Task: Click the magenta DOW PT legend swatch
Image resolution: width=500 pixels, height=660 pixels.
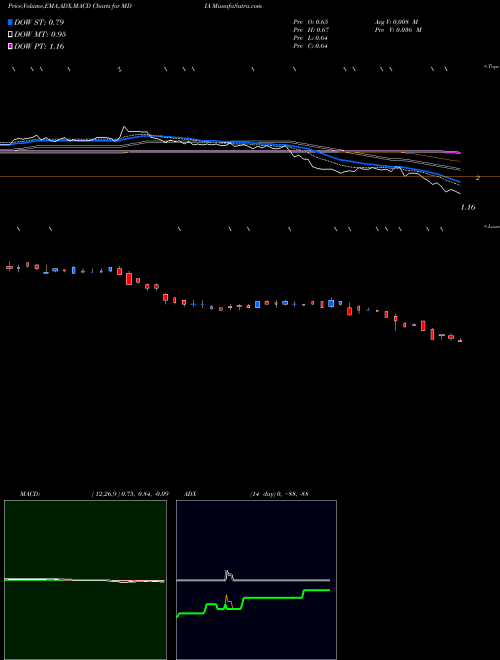Action: click(10, 47)
